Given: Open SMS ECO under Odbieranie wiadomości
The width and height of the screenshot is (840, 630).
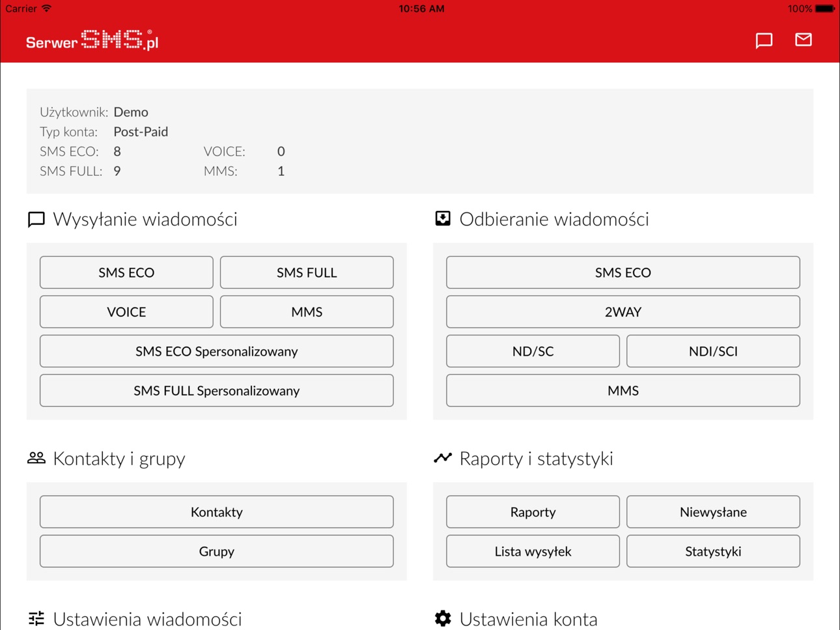Looking at the screenshot, I should [x=623, y=272].
